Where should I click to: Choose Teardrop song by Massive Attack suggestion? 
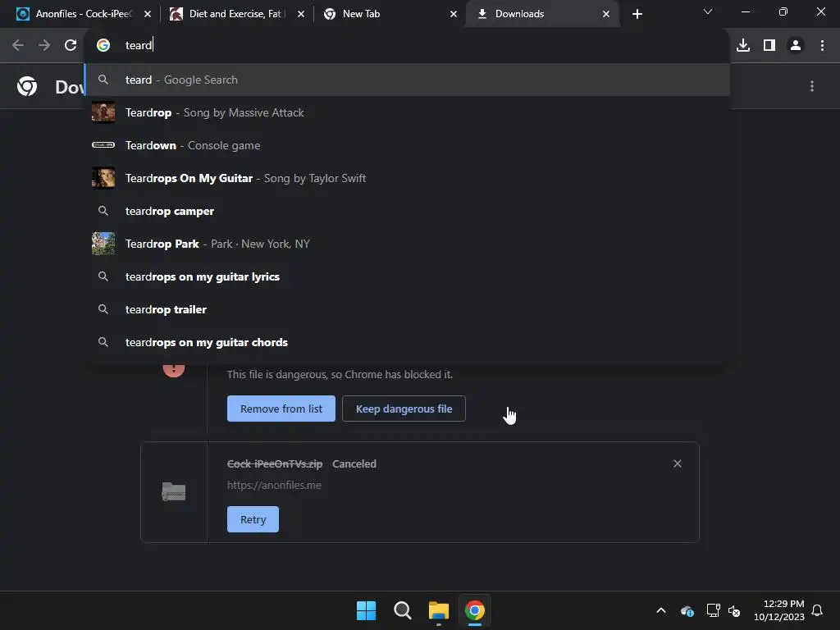coord(407,112)
